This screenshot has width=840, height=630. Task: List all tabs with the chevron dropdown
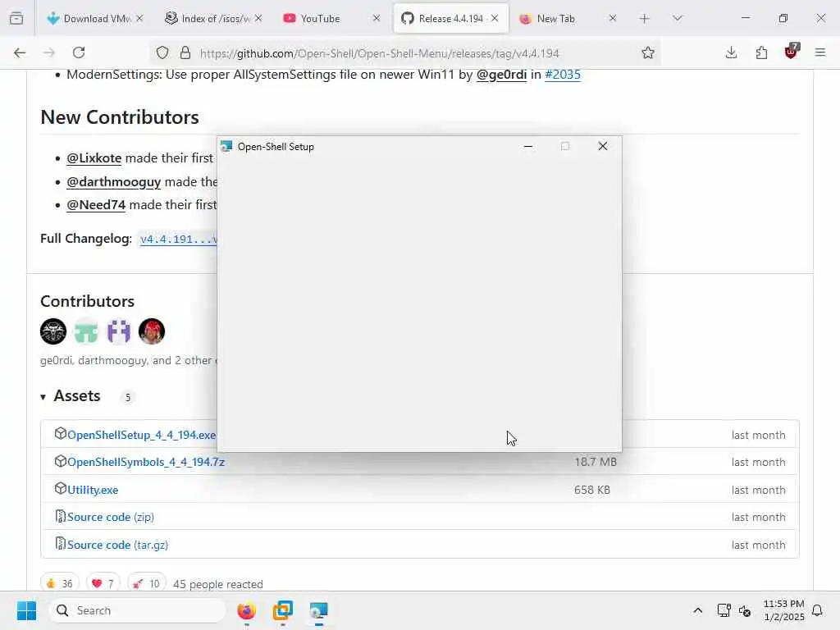[678, 19]
